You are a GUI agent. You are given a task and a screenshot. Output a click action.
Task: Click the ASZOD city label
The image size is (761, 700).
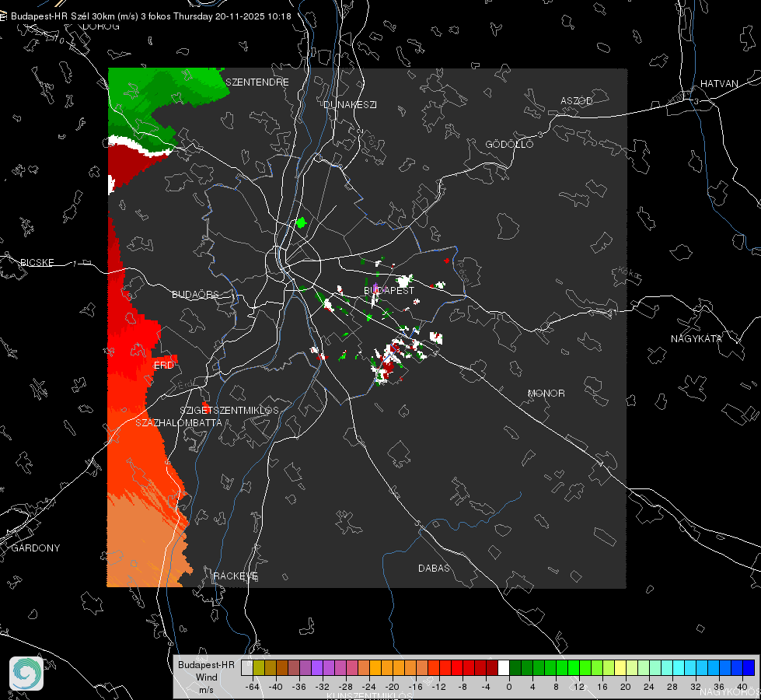577,100
